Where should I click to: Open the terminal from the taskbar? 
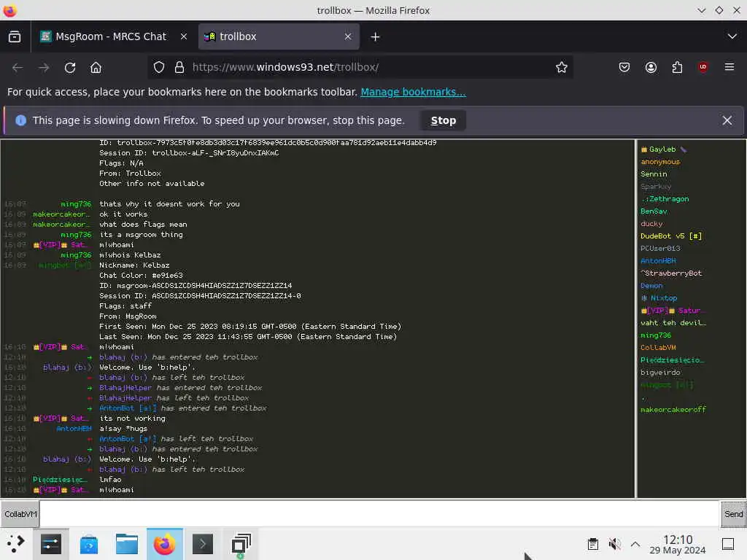pos(203,544)
